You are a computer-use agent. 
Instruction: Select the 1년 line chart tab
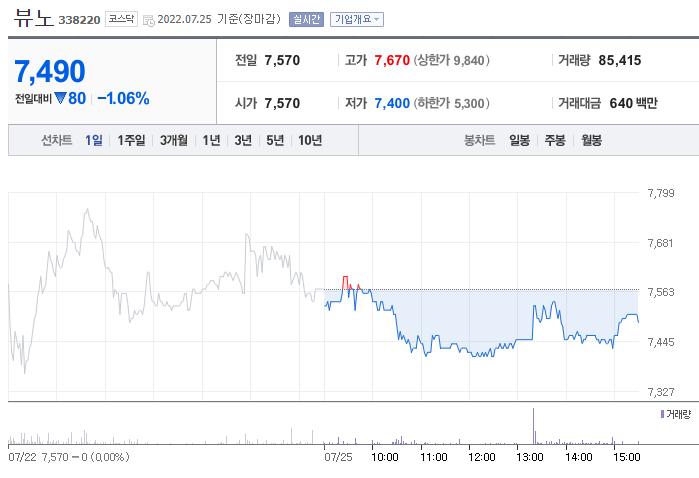[x=211, y=140]
